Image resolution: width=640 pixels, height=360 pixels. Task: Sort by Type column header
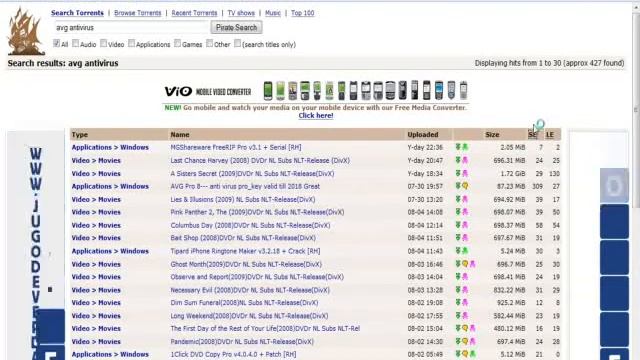coord(80,135)
